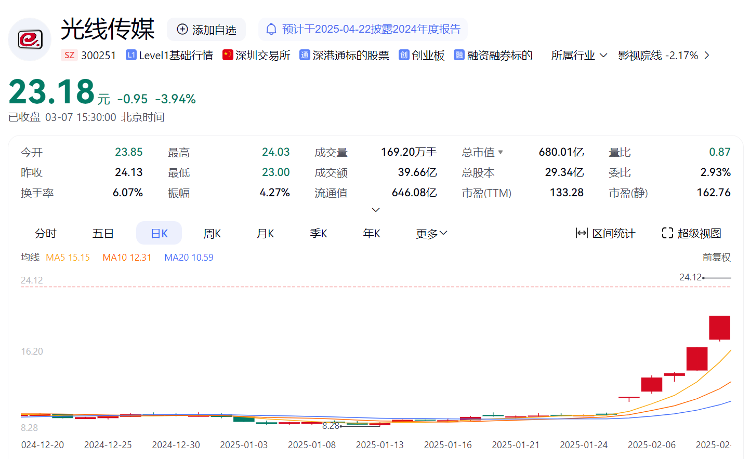750x459 pixels.
Task: Click the MA20 10.59 indicator label
Action: pyautogui.click(x=189, y=257)
